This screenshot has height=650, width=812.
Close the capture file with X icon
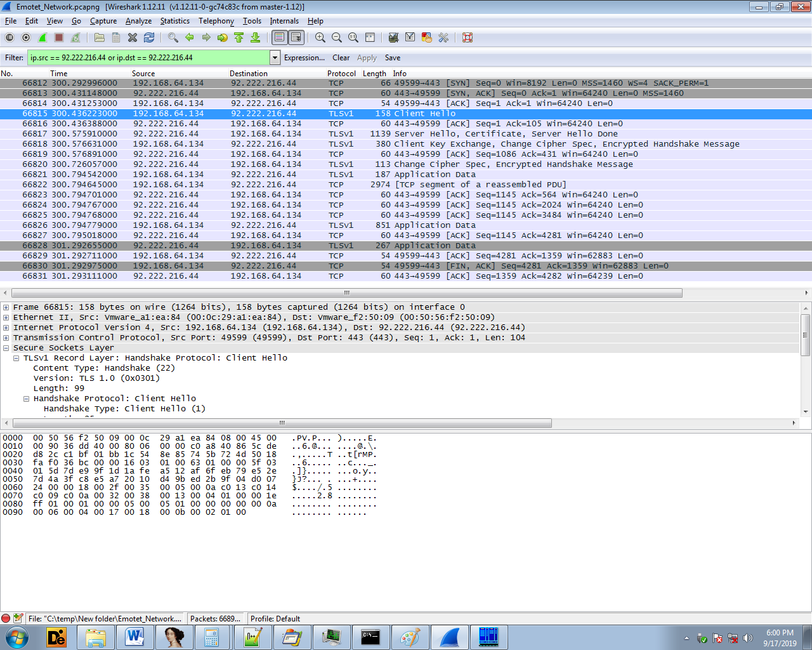coord(133,37)
